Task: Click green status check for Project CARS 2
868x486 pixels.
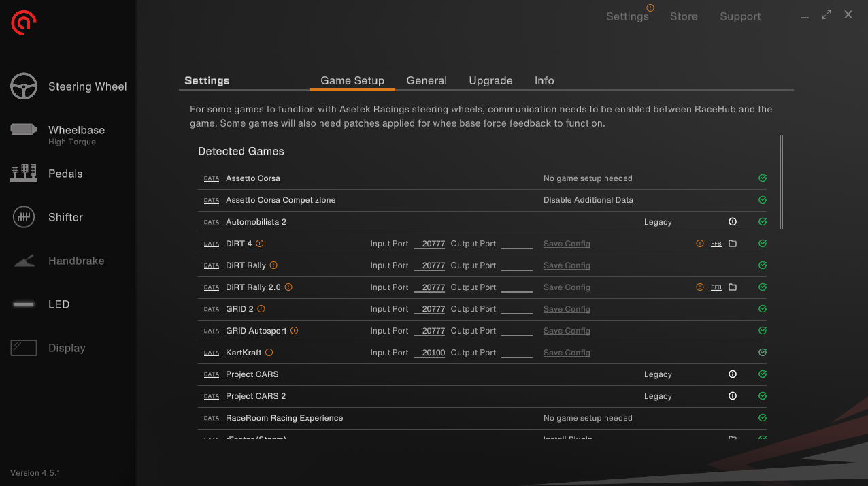Action: [763, 396]
